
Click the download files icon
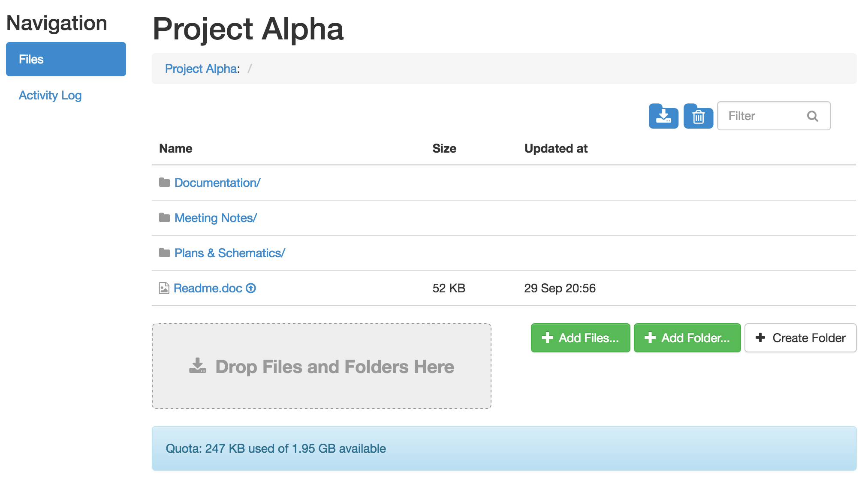tap(663, 115)
